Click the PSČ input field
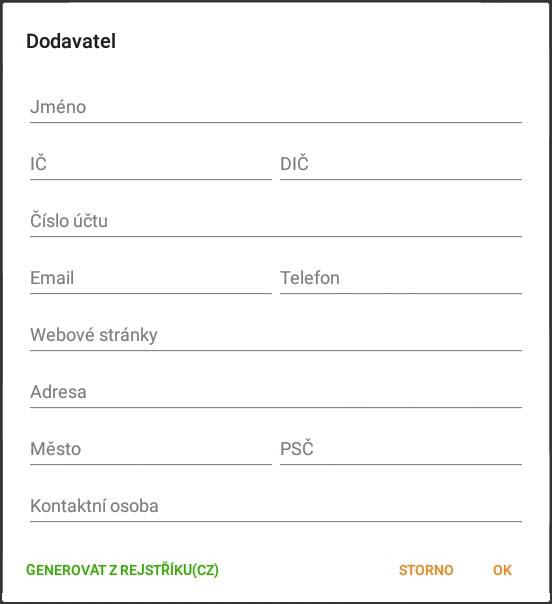Screen dimensions: 552x604 401,450
